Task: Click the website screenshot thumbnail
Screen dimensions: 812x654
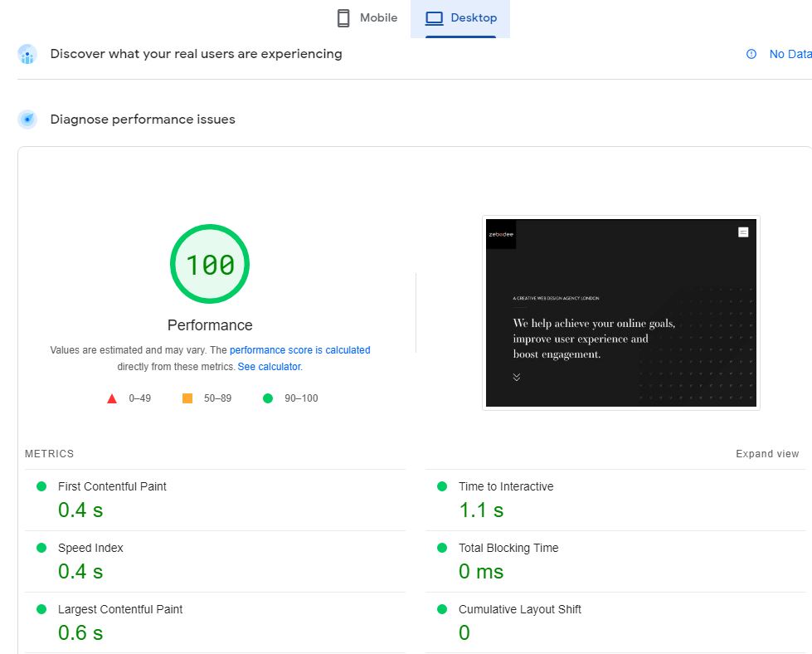Action: click(621, 313)
